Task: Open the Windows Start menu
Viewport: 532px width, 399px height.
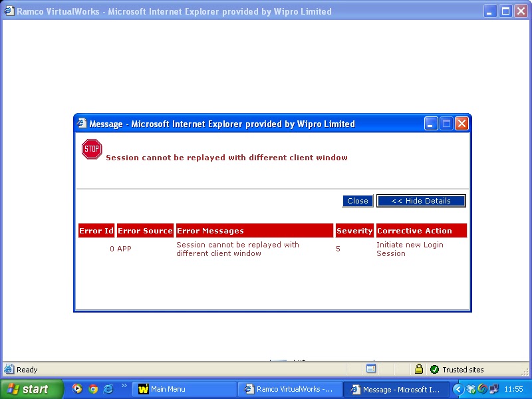Action: (31, 389)
